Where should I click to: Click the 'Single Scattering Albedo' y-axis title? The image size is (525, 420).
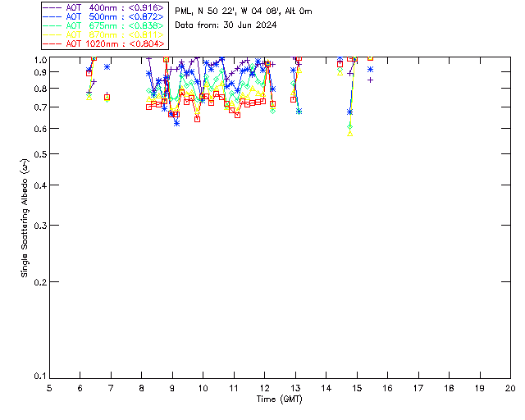pos(25,217)
